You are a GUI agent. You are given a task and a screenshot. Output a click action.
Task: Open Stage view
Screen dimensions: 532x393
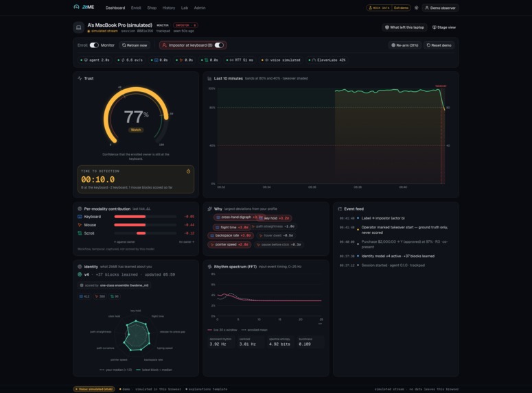[443, 27]
